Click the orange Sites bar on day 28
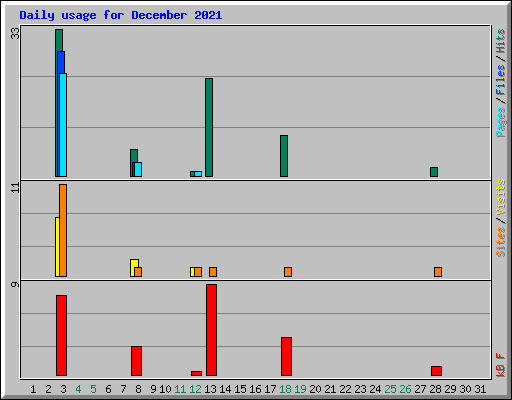This screenshot has height=400, width=512. click(x=438, y=272)
